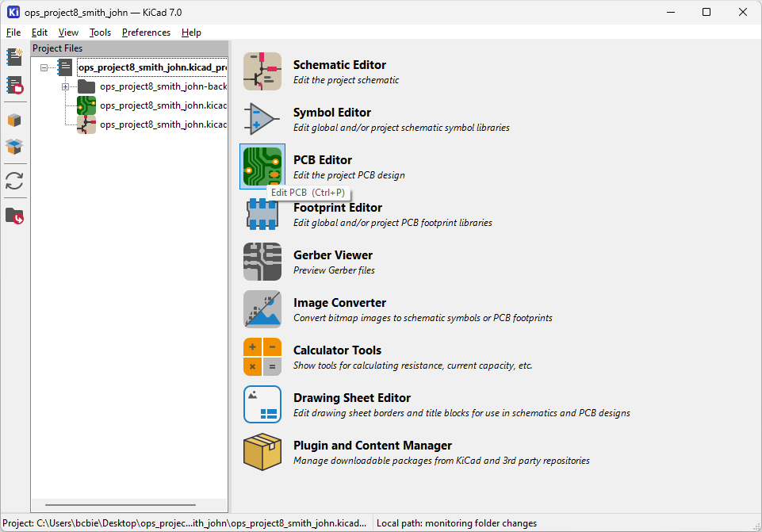This screenshot has height=532, width=762.
Task: Launch the Drawing Sheet Editor icon
Action: (262, 404)
